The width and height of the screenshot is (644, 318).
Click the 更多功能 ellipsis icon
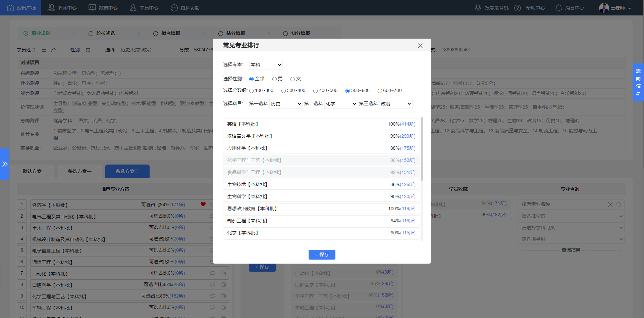174,8
